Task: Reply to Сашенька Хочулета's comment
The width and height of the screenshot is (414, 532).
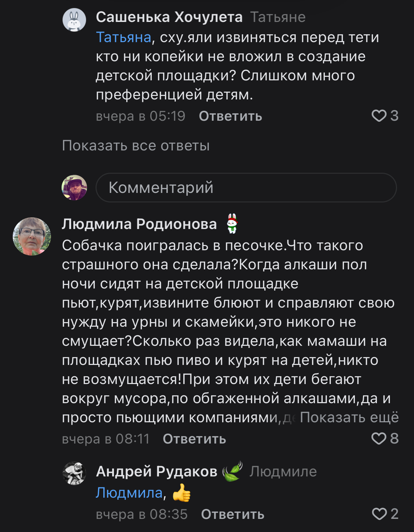Action: (230, 116)
